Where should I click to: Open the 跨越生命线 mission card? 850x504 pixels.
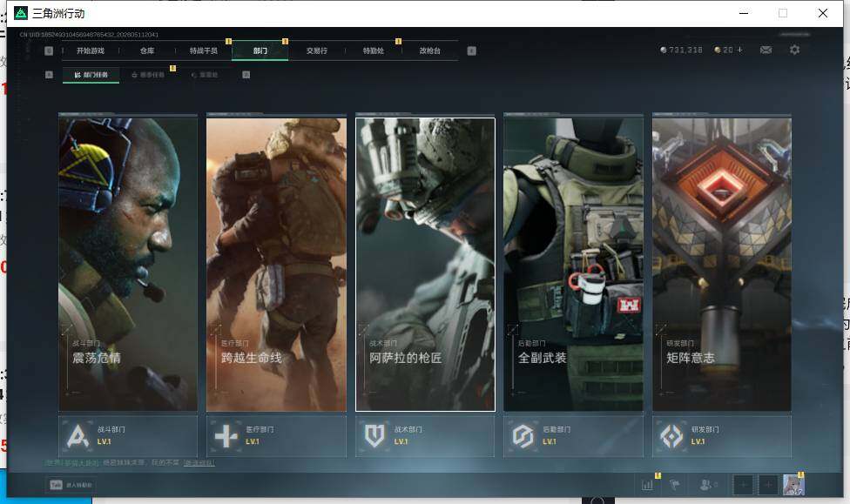(276, 265)
